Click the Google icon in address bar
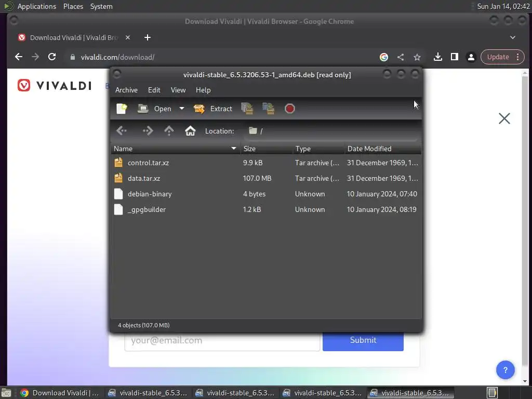 pyautogui.click(x=384, y=57)
